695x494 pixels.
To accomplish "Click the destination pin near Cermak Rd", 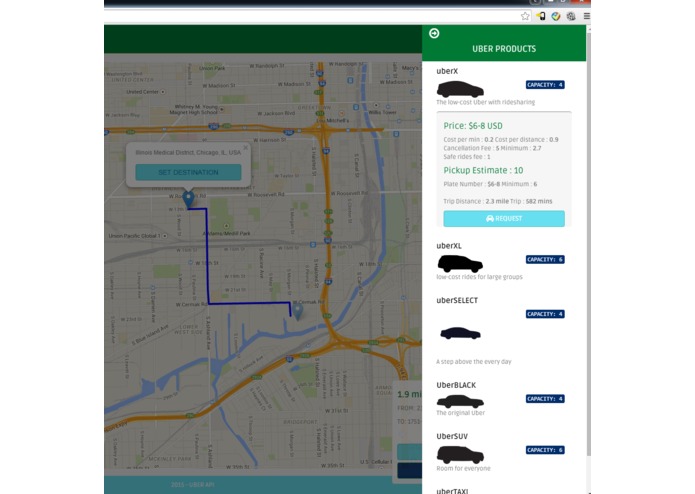I will 298,311.
